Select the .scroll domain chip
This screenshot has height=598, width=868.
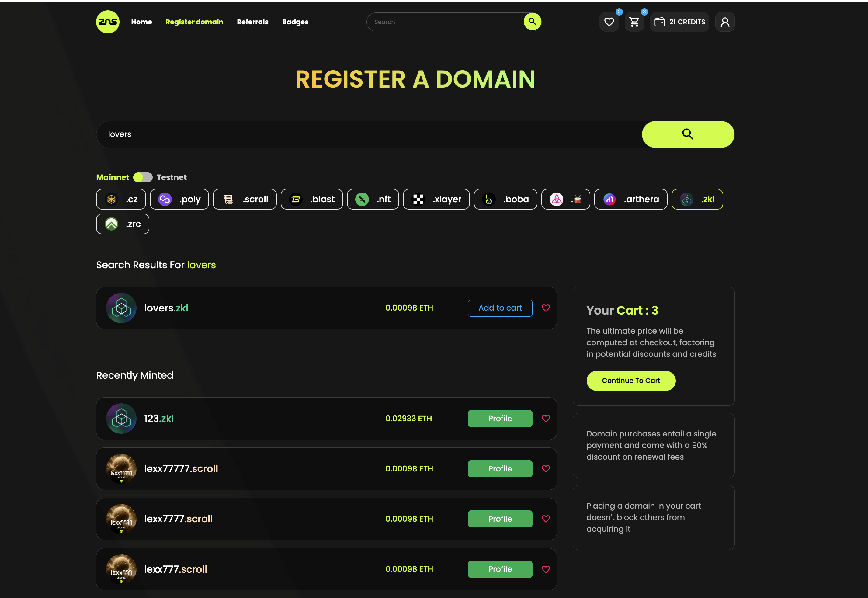click(245, 199)
